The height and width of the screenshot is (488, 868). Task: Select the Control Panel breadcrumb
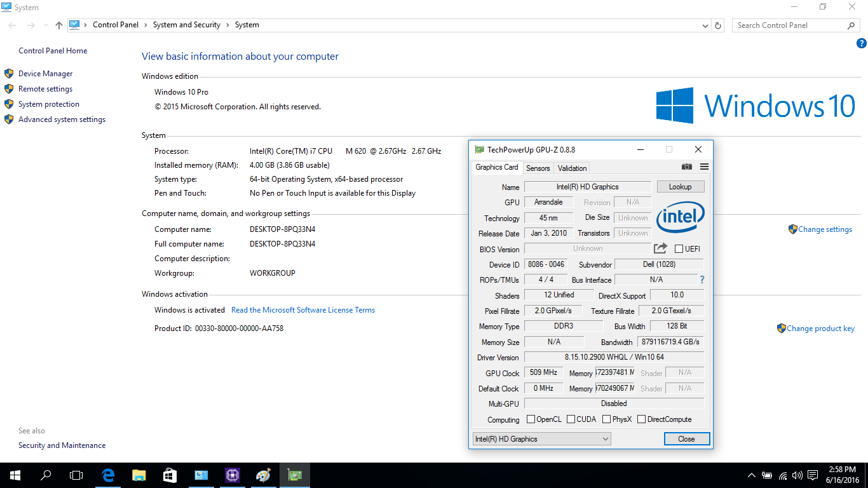coord(115,25)
